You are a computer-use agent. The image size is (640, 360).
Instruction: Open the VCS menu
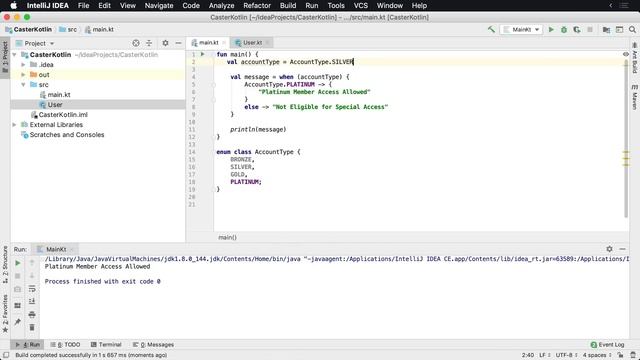coord(360,6)
